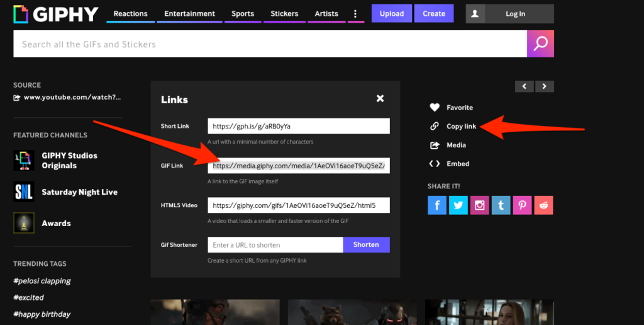Open the Reactions category

coord(130,14)
